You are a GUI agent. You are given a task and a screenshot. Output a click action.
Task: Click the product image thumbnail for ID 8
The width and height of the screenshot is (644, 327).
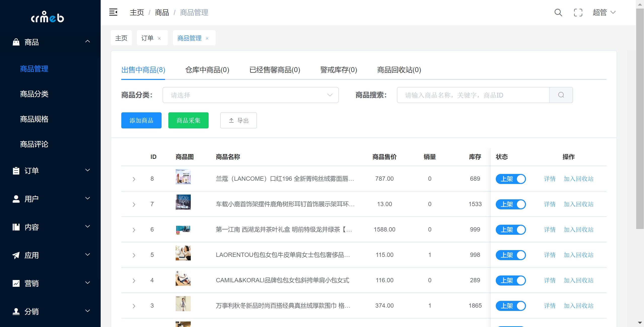pyautogui.click(x=183, y=177)
